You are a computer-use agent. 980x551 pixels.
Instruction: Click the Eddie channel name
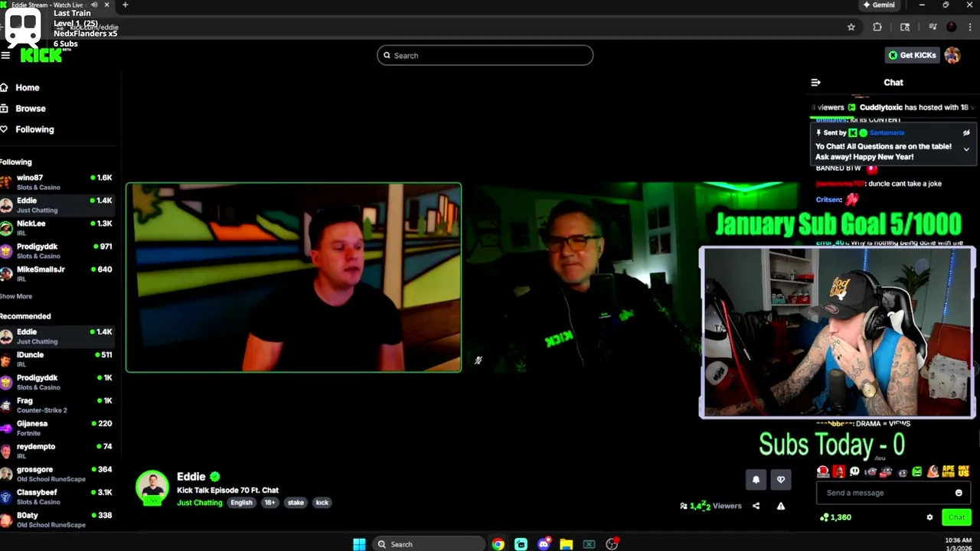pyautogui.click(x=191, y=477)
